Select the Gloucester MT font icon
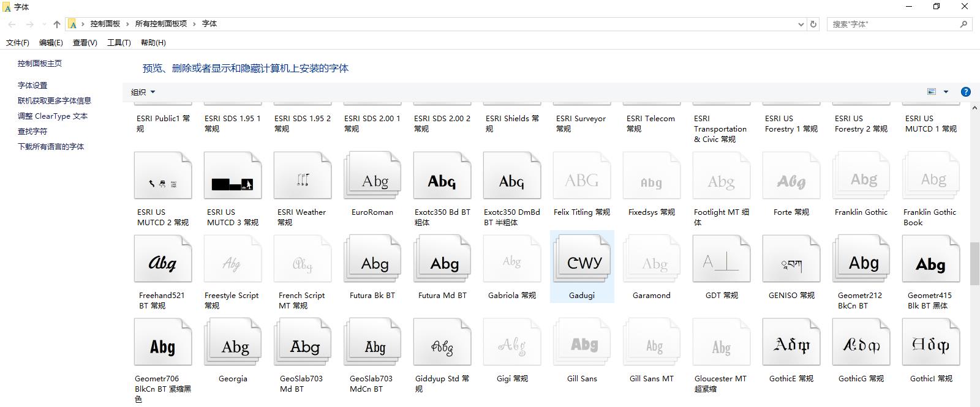Viewport: 980px width, 407px height. pyautogui.click(x=722, y=343)
